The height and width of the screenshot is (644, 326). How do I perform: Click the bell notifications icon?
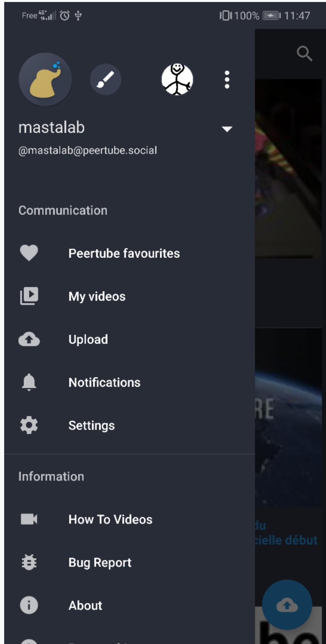coord(29,382)
